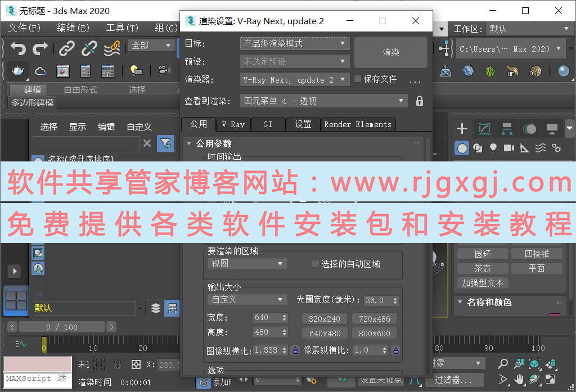Toggle the view lock beside 查看到渲染
The height and width of the screenshot is (392, 576).
click(419, 101)
